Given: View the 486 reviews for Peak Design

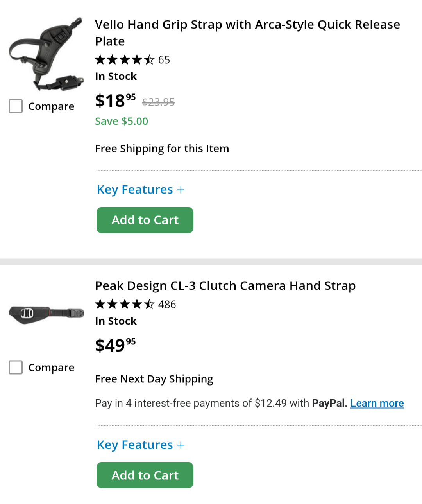Looking at the screenshot, I should pyautogui.click(x=167, y=304).
